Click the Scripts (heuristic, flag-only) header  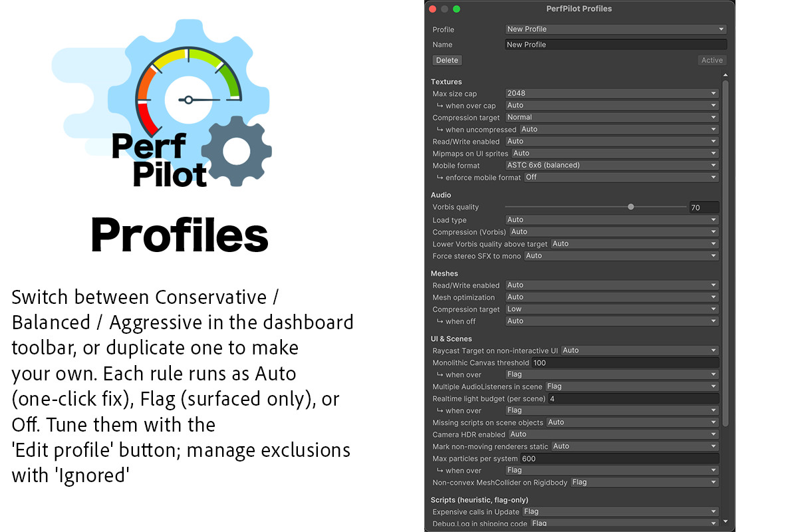pyautogui.click(x=479, y=499)
